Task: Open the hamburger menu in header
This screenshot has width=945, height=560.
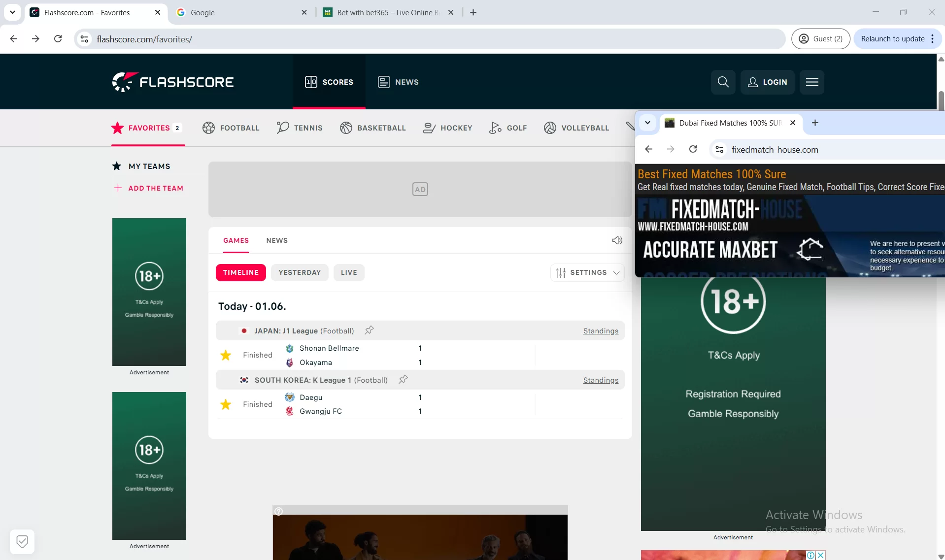Action: [812, 82]
